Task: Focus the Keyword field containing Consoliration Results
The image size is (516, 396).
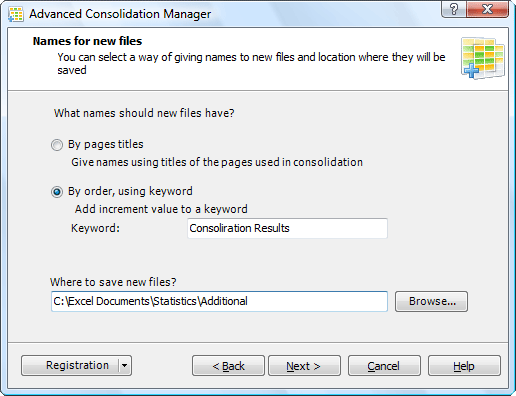Action: [287, 228]
